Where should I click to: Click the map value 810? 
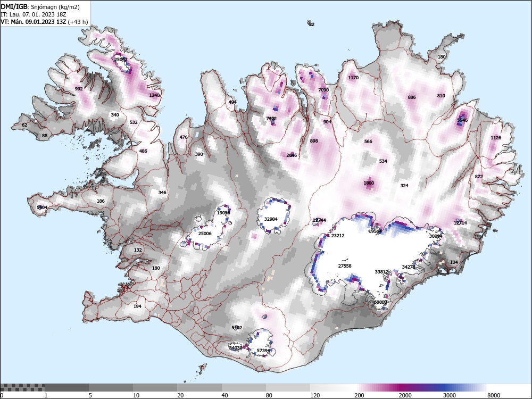(441, 96)
